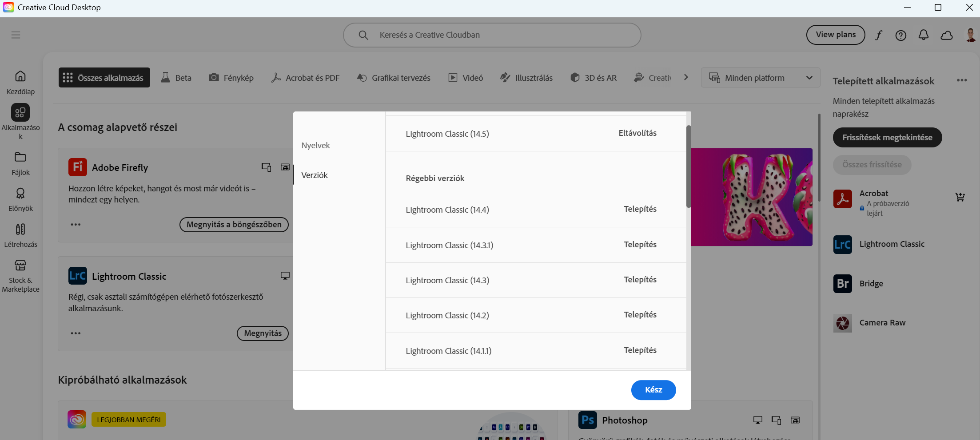Click Frissítések megtekintése button
This screenshot has width=980, height=440.
(x=887, y=138)
